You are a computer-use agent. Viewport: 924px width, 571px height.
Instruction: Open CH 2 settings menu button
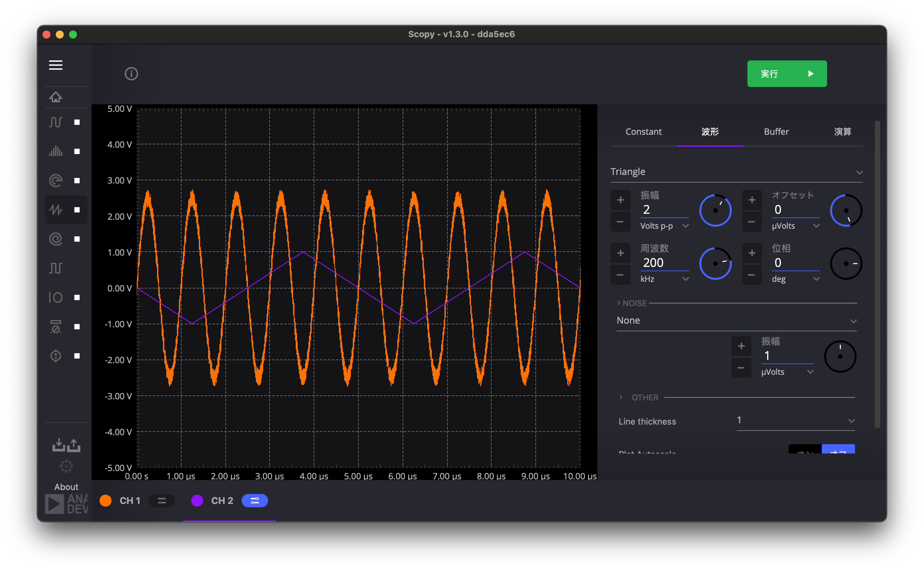pos(255,500)
